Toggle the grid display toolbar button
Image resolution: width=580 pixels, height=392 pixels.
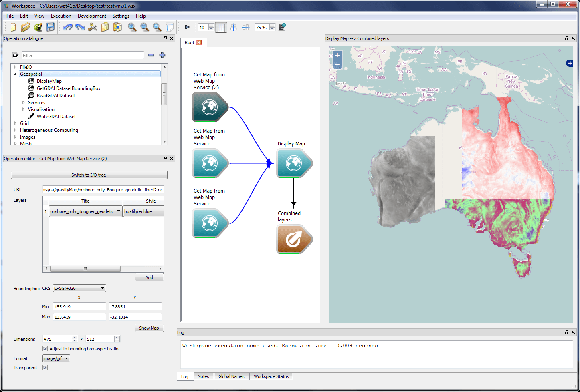221,28
